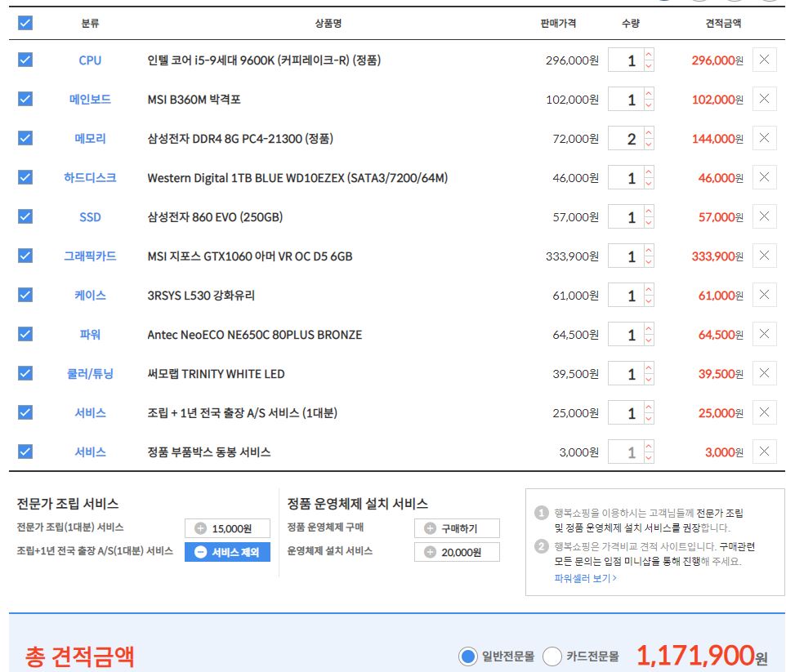Remove the 메모리 row using X icon
This screenshot has height=672, width=786.
point(764,138)
